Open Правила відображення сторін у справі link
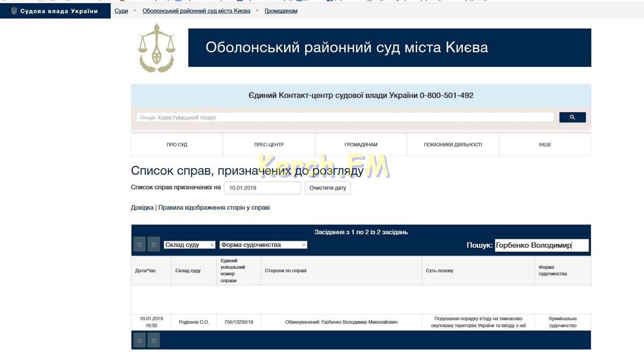Screen dimensions: 644x361 [x=214, y=208]
